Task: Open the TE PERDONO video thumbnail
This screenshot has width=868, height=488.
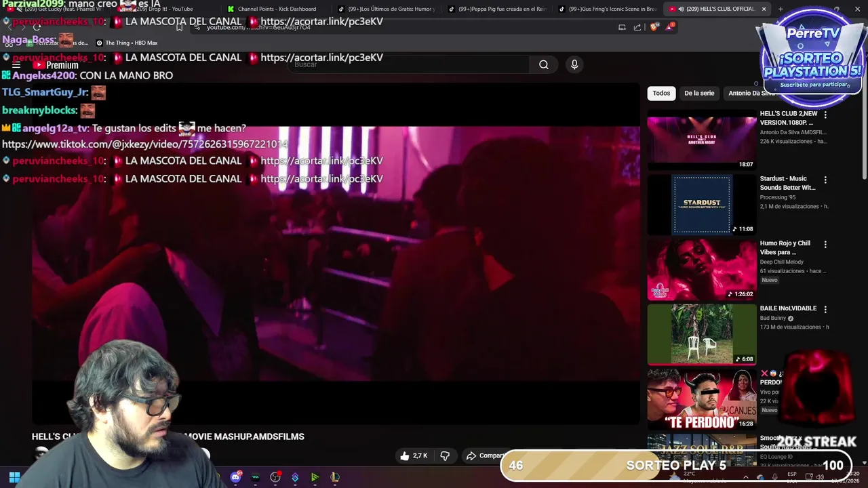Action: coord(702,399)
